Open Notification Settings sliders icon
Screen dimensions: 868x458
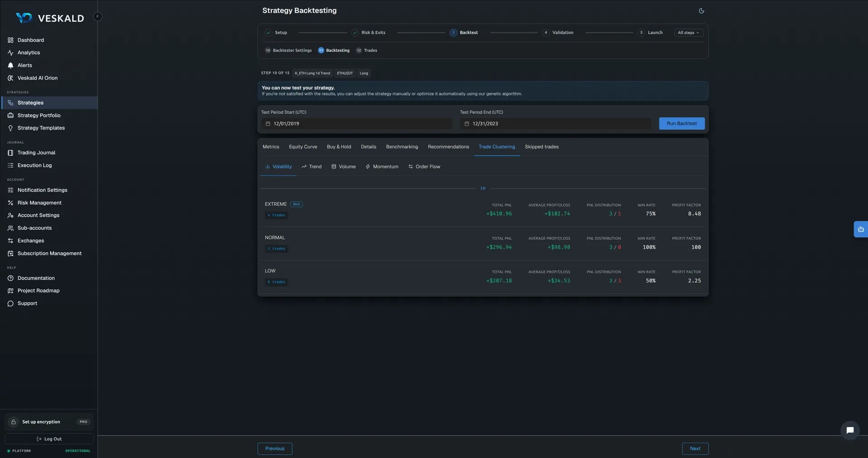pos(10,190)
